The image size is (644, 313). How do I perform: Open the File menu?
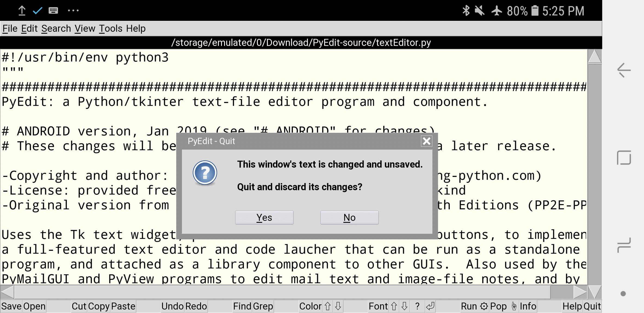(10, 29)
